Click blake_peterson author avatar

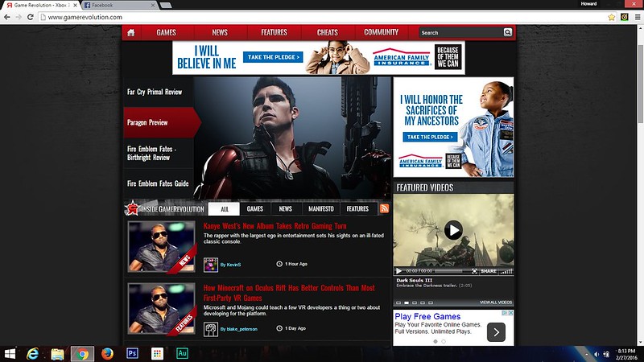pos(211,329)
